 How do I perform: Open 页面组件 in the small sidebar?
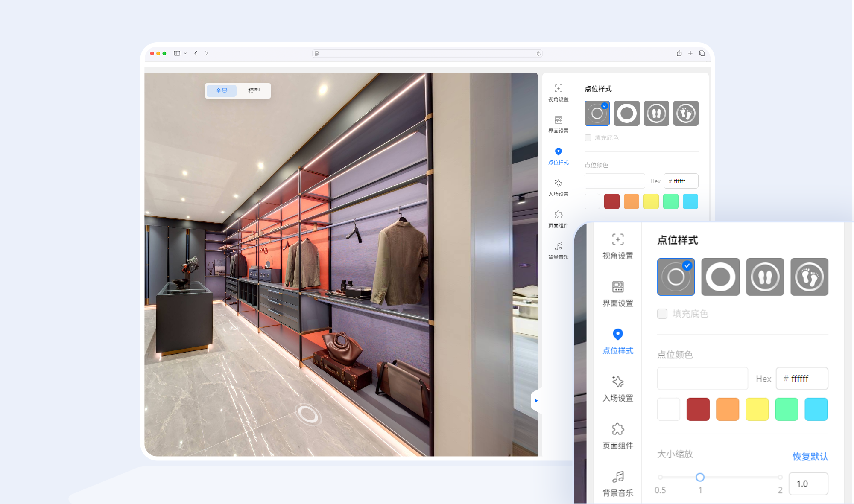(558, 219)
